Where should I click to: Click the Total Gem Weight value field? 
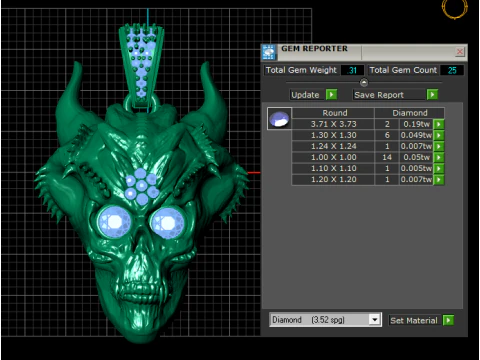tap(352, 70)
